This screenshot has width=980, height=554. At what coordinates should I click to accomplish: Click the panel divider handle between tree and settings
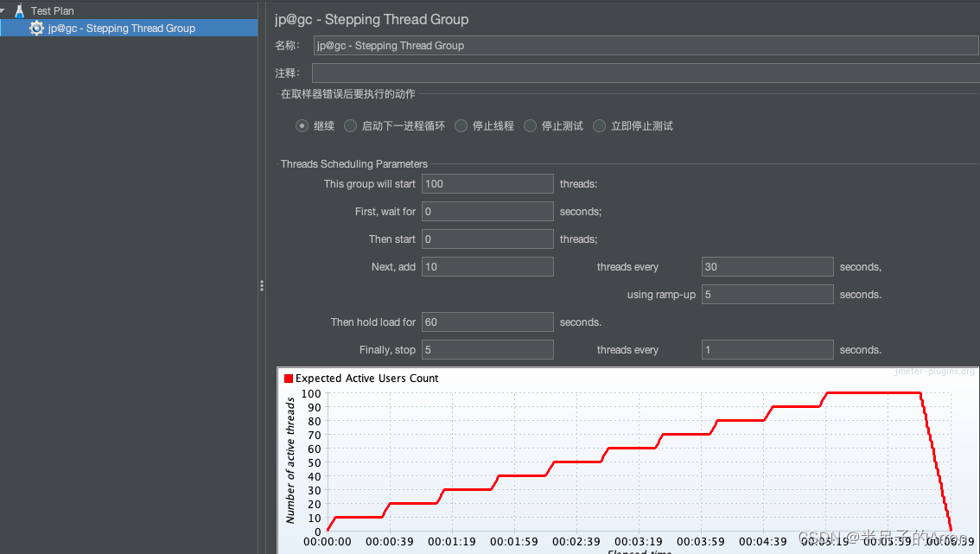click(x=262, y=285)
